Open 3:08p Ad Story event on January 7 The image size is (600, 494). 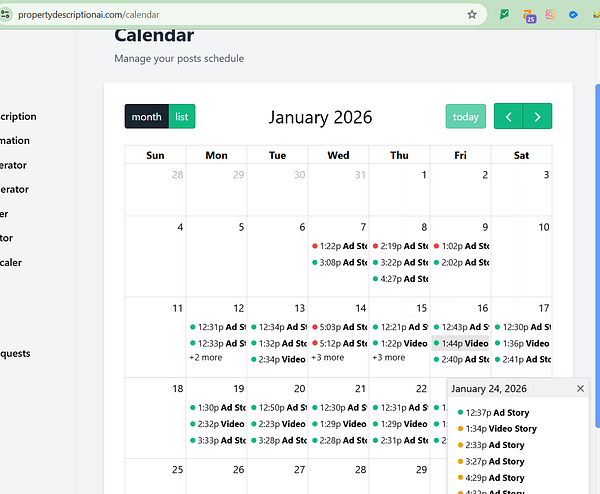(339, 262)
